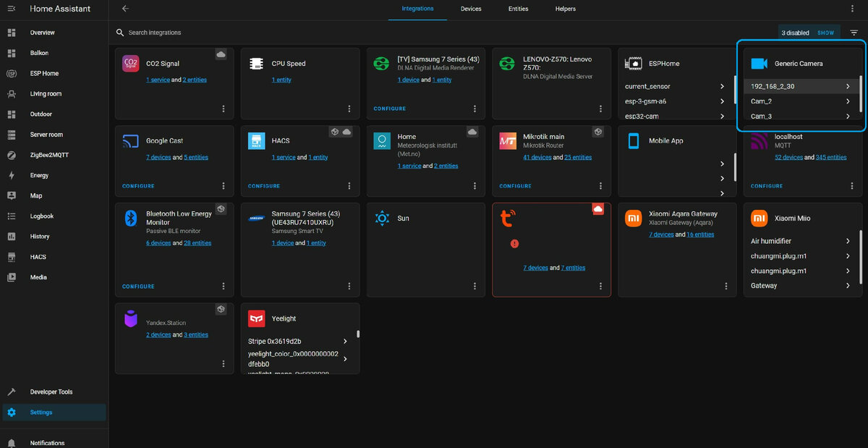Open CPU Speed 1 entity link
Image resolution: width=868 pixels, height=448 pixels.
(x=281, y=80)
